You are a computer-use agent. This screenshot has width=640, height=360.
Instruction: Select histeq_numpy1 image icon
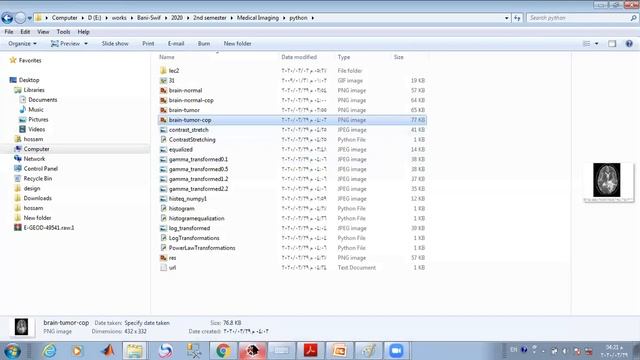[163, 199]
